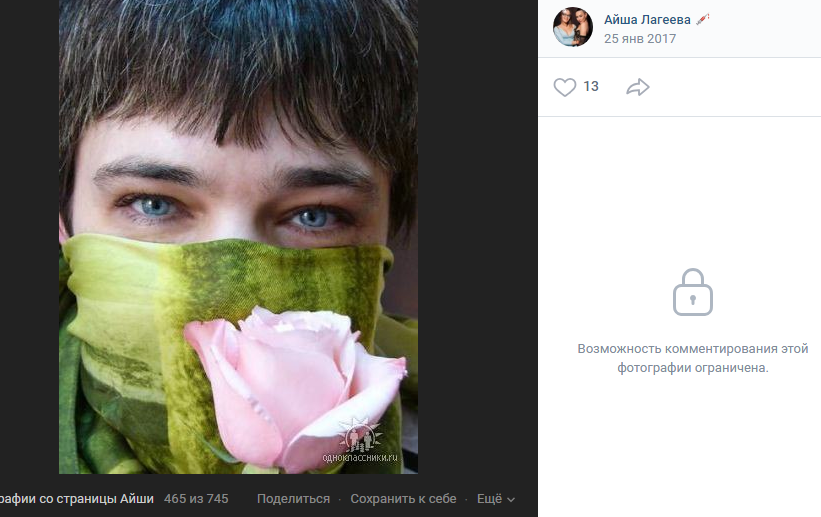Open Айша Лагеева profile link
The width and height of the screenshot is (821, 517).
[x=647, y=20]
